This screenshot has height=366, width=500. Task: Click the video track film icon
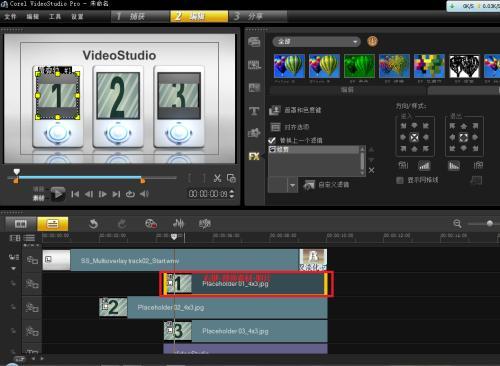tap(32, 260)
